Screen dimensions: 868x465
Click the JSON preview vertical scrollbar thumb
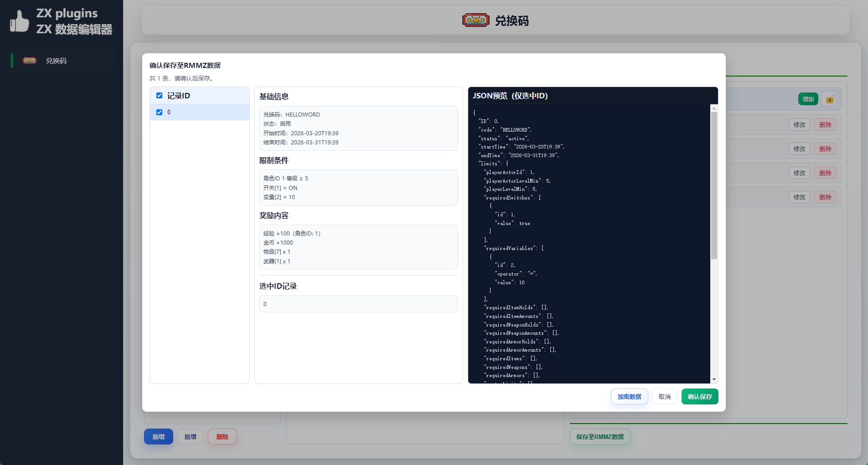(714, 186)
